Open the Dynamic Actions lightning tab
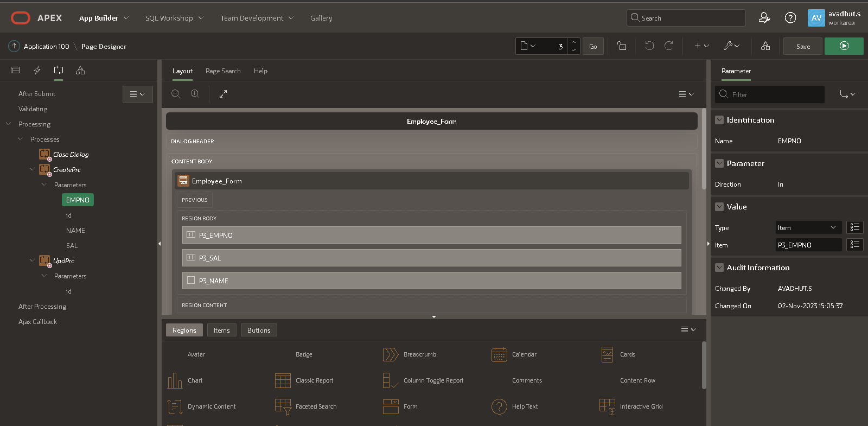 [x=37, y=70]
